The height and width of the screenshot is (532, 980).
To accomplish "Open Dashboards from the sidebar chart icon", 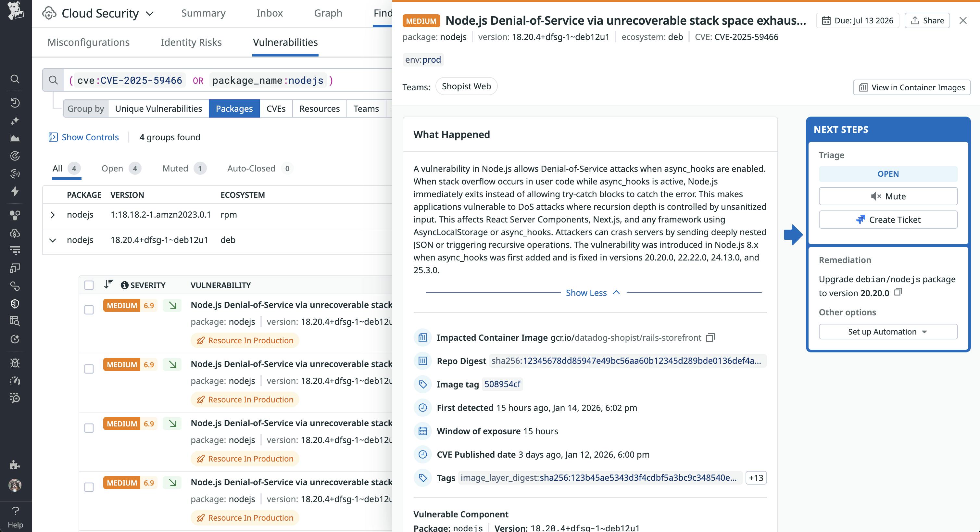I will pos(15,138).
